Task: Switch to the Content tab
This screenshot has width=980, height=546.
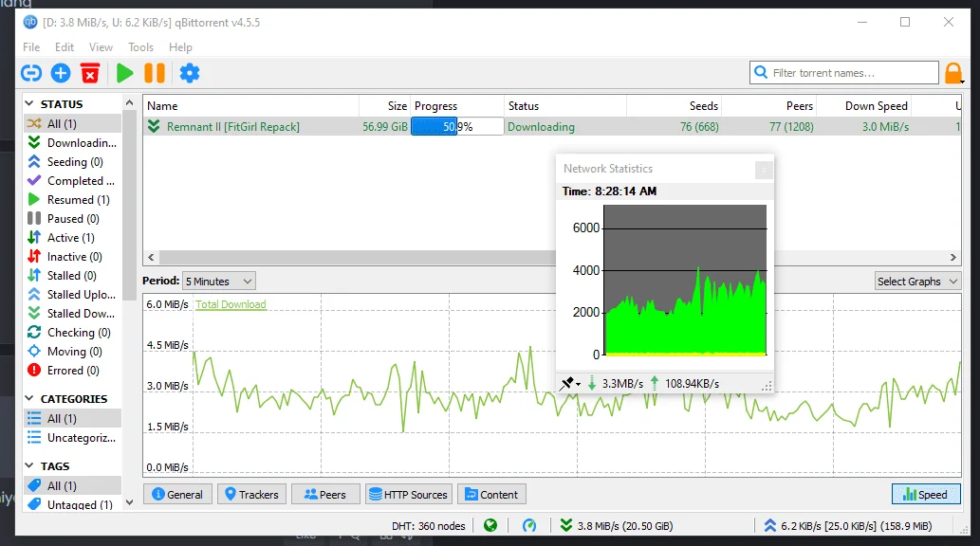Action: [x=491, y=494]
